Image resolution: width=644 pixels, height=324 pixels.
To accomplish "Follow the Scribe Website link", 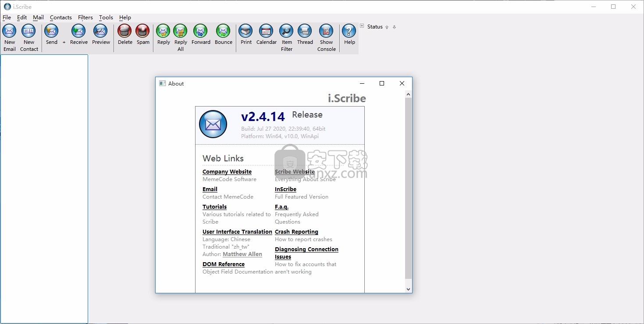I will click(x=295, y=172).
